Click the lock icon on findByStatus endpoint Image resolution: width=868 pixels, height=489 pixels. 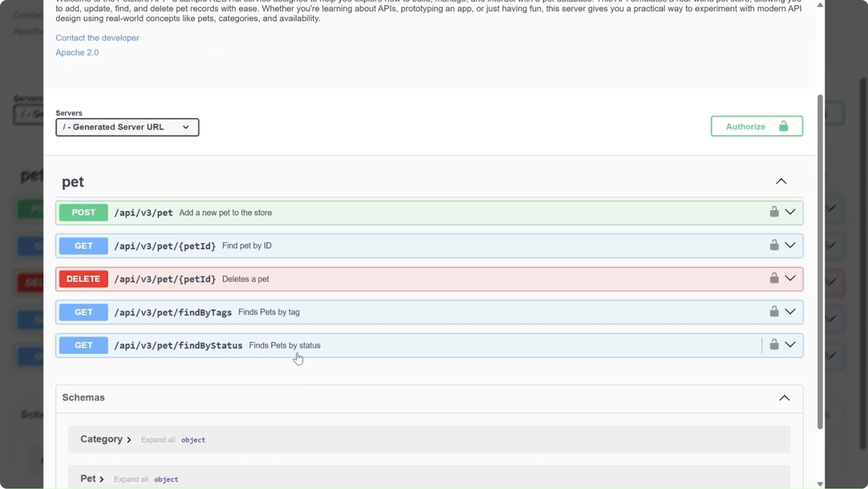(x=774, y=344)
